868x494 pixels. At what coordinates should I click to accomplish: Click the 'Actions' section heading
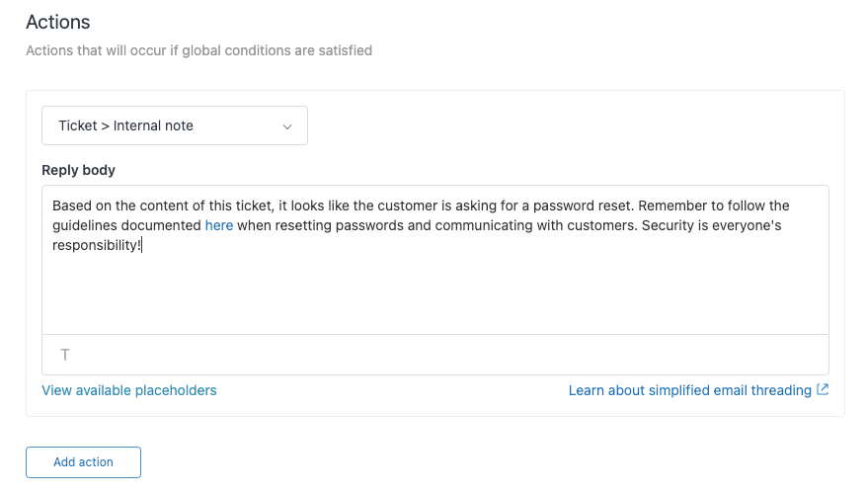click(57, 22)
